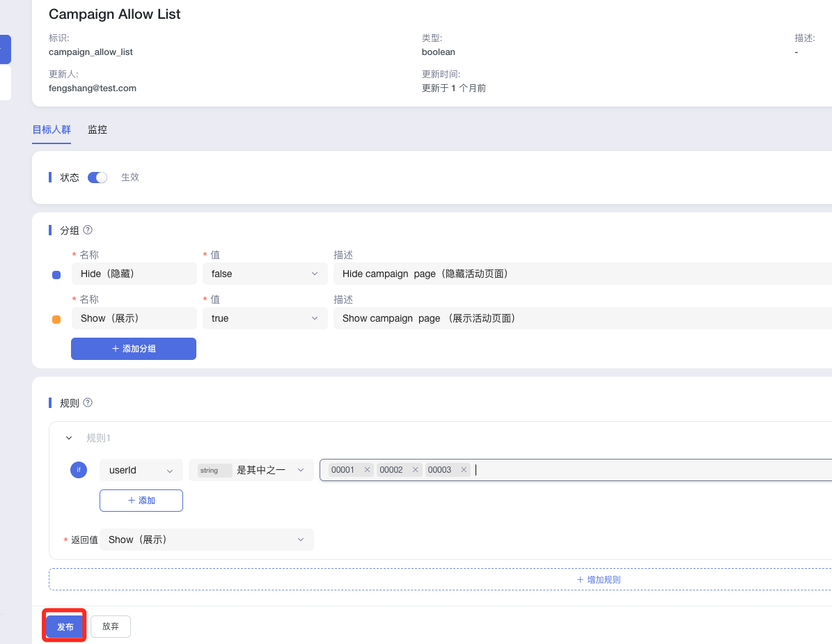Click the 放弃 discard button
Screen dimensions: 832x644
pos(111,627)
